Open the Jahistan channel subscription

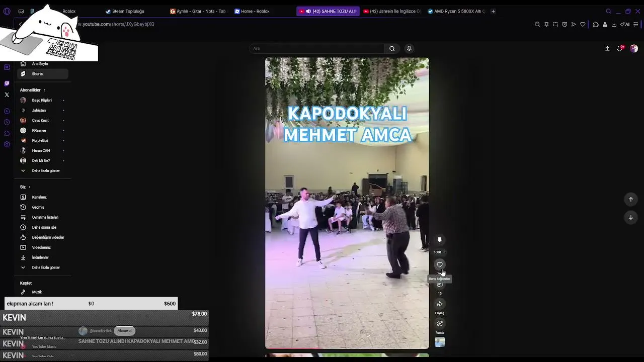pos(43,110)
